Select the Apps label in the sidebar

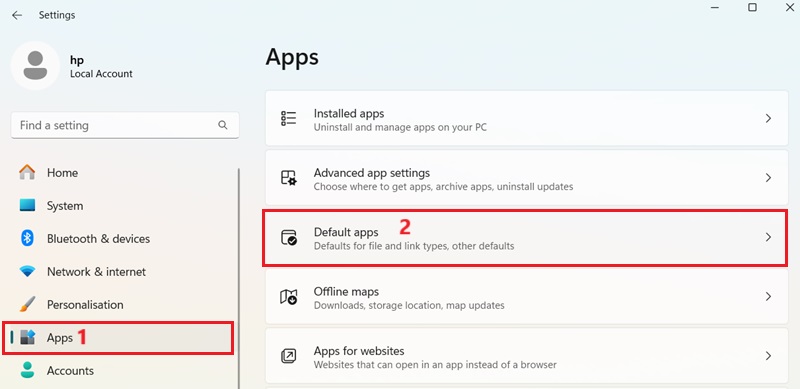point(60,338)
